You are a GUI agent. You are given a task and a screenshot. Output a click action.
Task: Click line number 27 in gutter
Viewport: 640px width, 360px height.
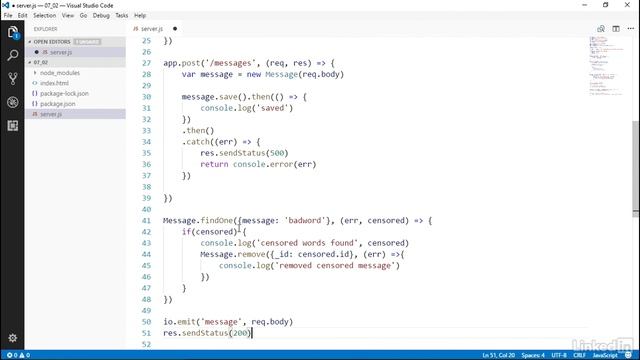146,63
